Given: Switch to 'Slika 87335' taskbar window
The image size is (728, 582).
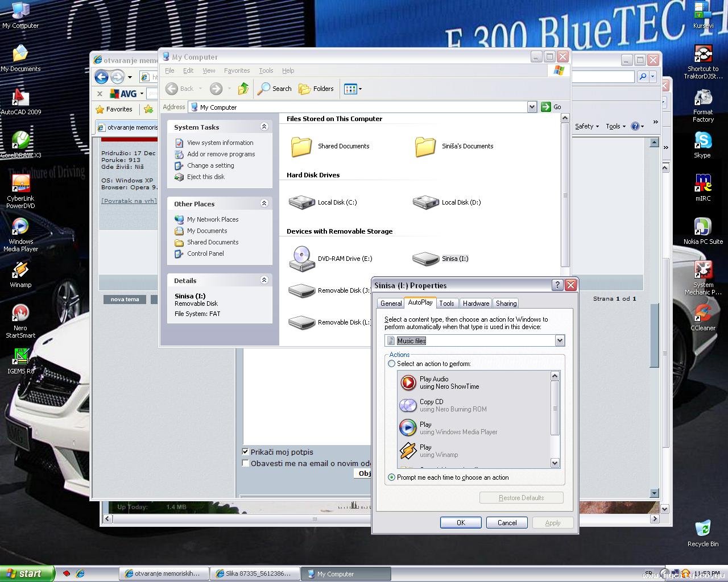Looking at the screenshot, I should [x=254, y=574].
